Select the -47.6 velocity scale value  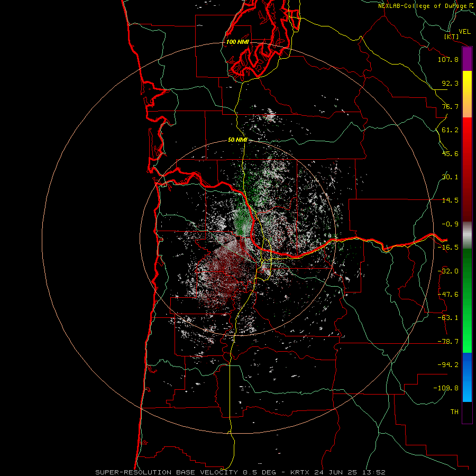click(448, 295)
